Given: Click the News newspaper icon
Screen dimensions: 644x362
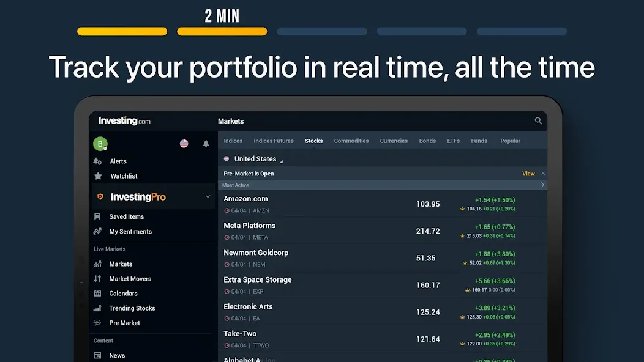Looking at the screenshot, I should point(97,355).
